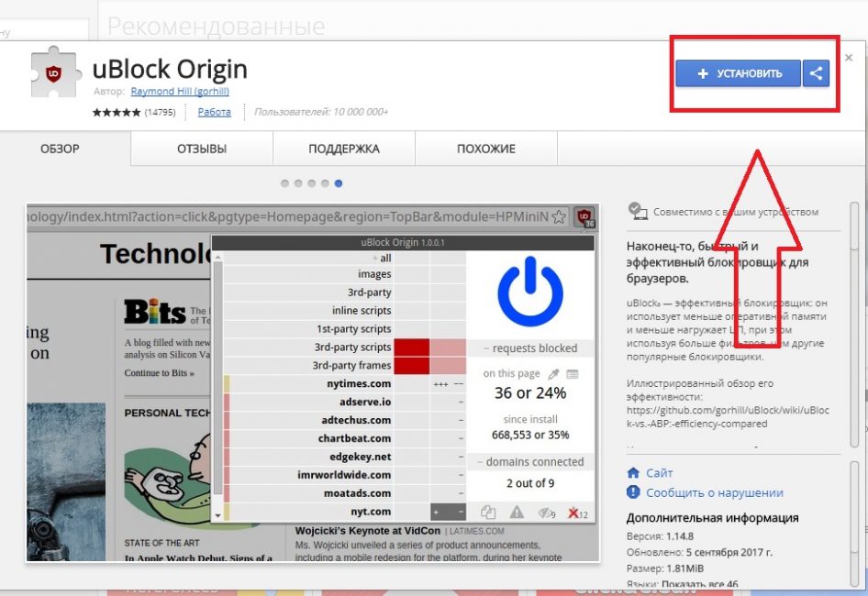
Task: Select the fifth active carousel dot
Action: [339, 183]
